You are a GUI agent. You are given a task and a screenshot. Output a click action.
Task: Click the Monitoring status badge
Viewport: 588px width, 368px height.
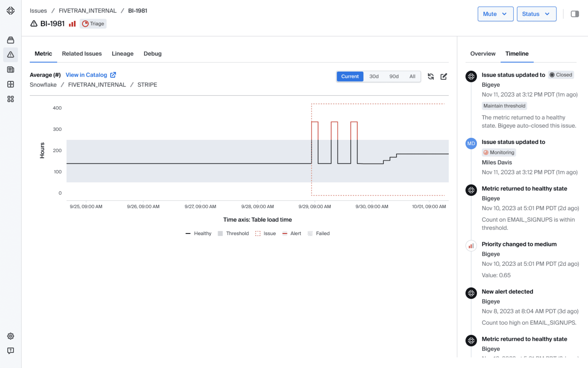(x=499, y=152)
